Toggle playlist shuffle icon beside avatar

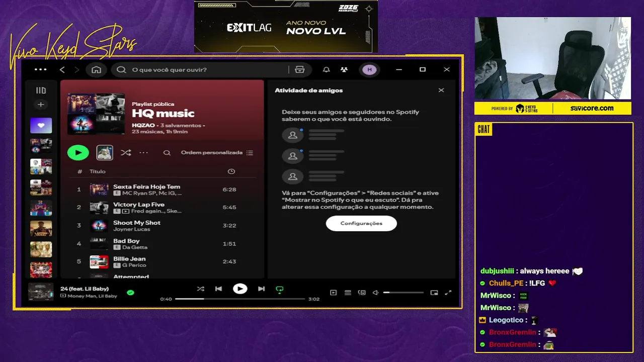point(126,152)
